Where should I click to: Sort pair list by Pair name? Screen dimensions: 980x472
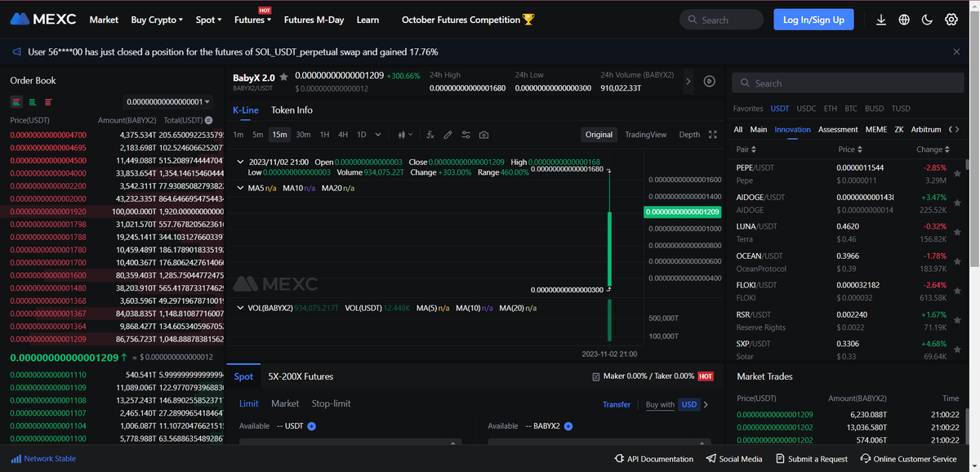click(746, 149)
